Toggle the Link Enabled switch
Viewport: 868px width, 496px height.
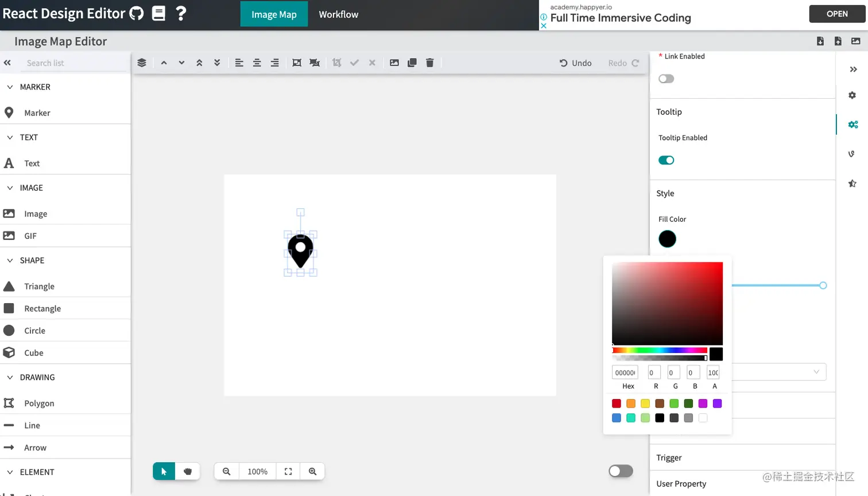pos(666,79)
